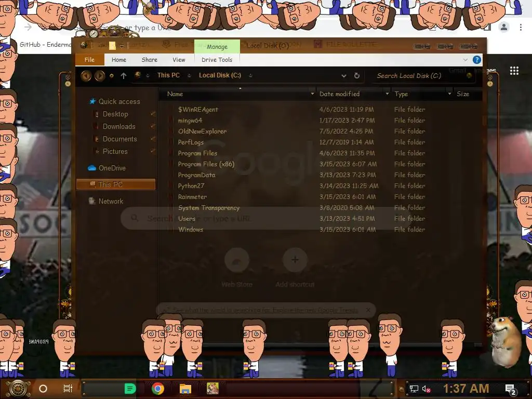Open the notification center with 2 alerts
Image resolution: width=532 pixels, height=399 pixels.
[511, 390]
